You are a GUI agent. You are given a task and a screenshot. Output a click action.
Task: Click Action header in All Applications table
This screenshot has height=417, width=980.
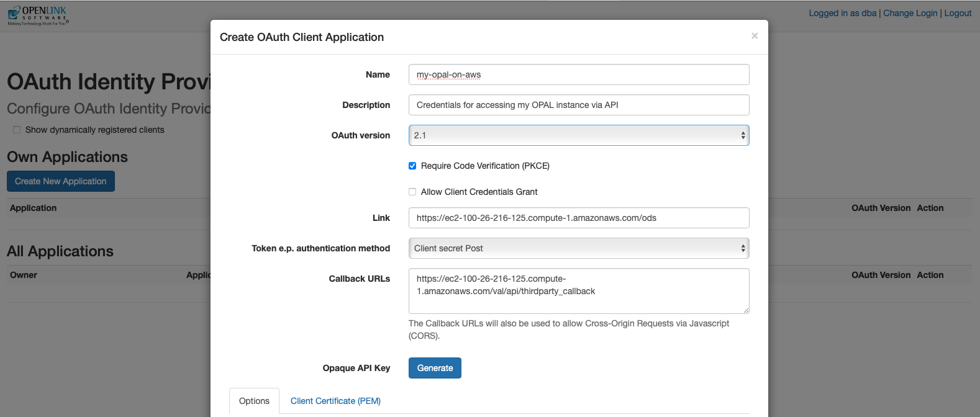click(930, 275)
